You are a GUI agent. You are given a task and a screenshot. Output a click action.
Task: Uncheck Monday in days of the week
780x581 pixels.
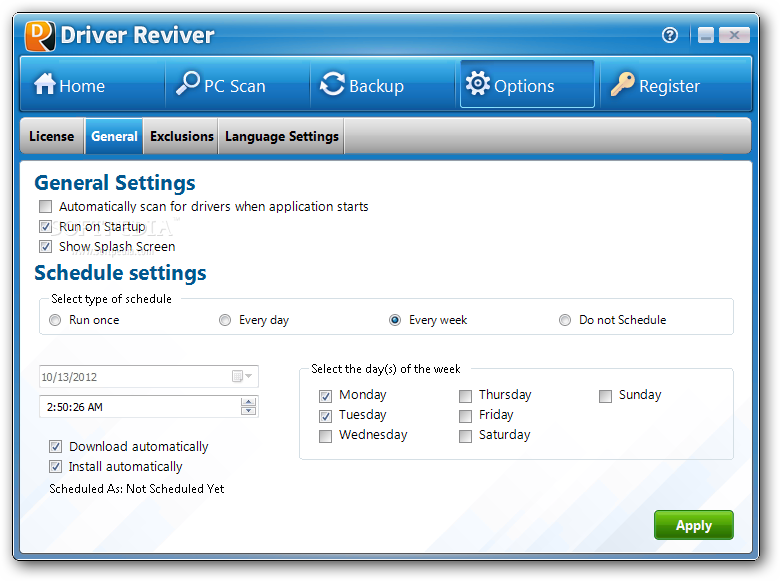point(325,396)
